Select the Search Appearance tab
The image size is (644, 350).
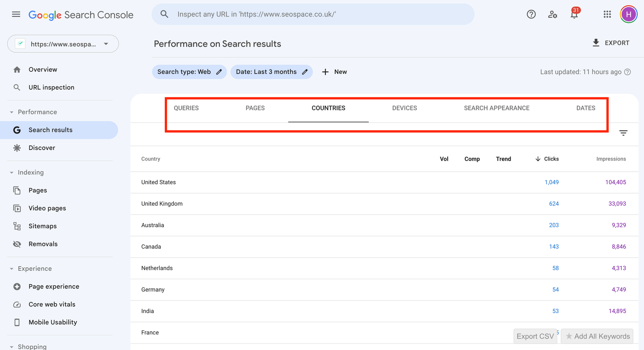pyautogui.click(x=496, y=108)
